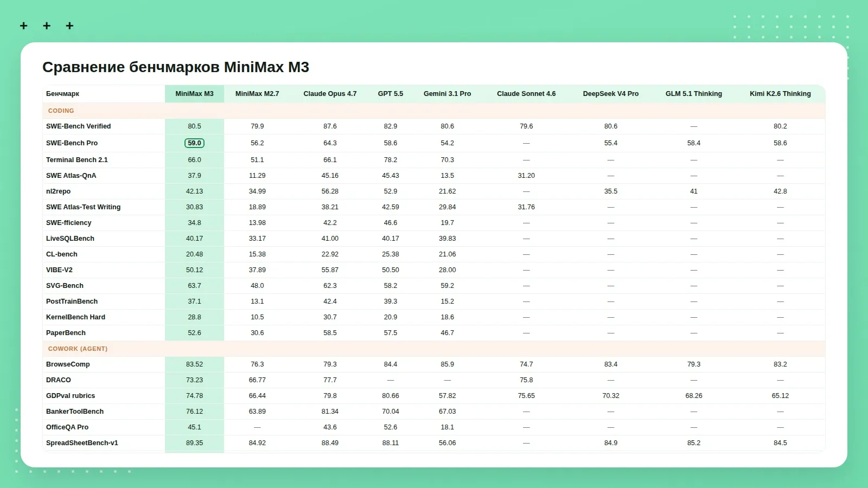Viewport: 868px width, 488px height.
Task: Click the GPT 5.5 column header
Action: tap(391, 94)
